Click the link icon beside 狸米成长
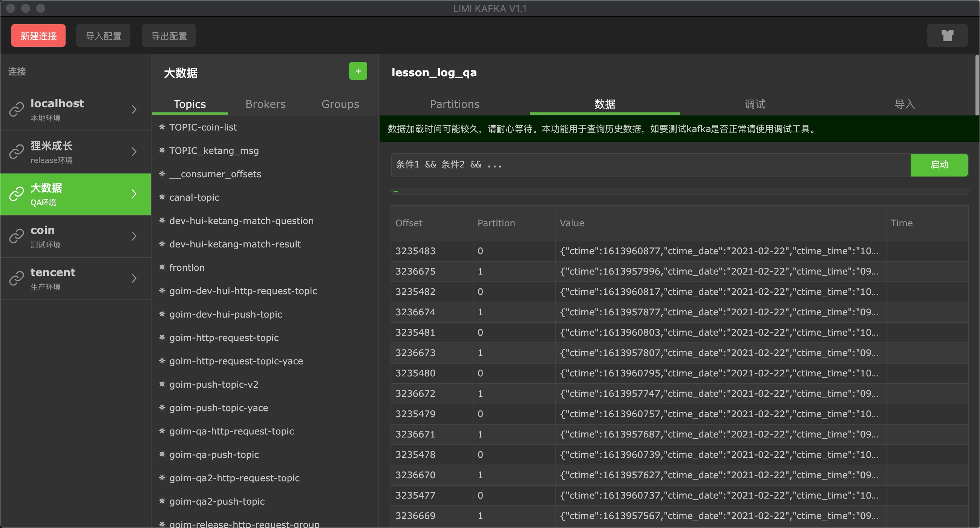This screenshot has height=528, width=980. (17, 152)
